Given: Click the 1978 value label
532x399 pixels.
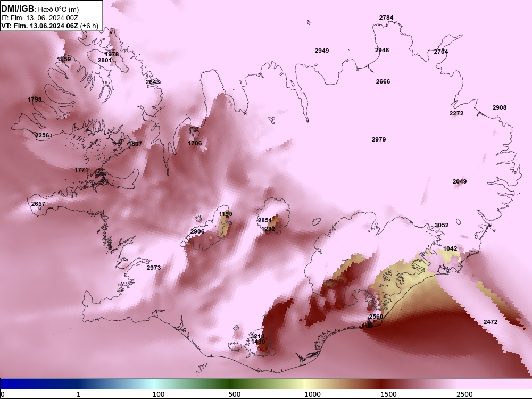Looking at the screenshot, I should coord(112,54).
